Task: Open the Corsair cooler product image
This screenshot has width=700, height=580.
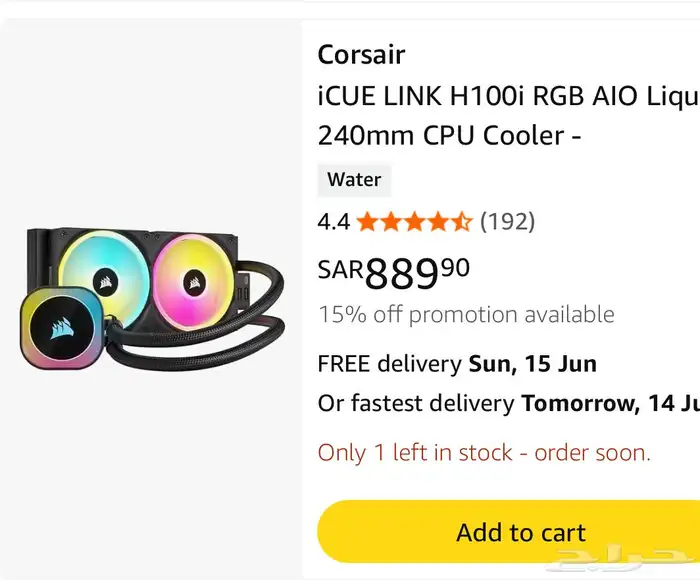Action: pyautogui.click(x=152, y=299)
